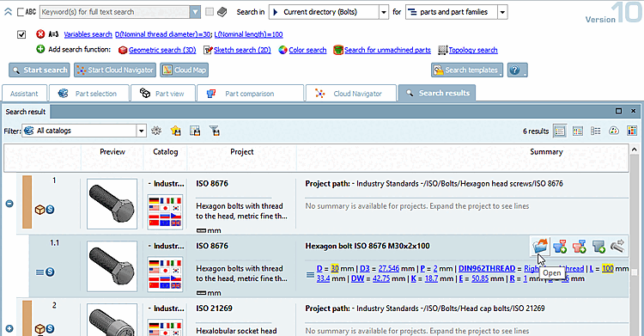Click the wrench export icon in row 1.1

tap(617, 246)
